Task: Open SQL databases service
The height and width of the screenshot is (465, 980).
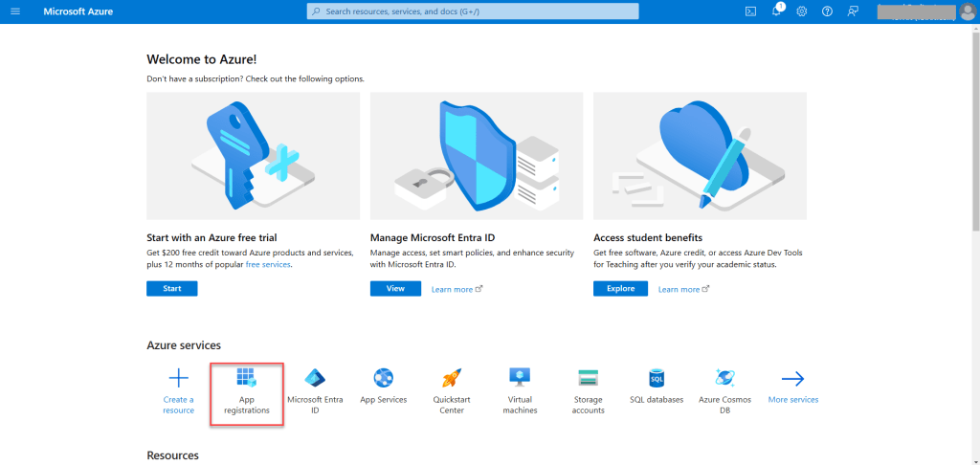Action: [657, 378]
